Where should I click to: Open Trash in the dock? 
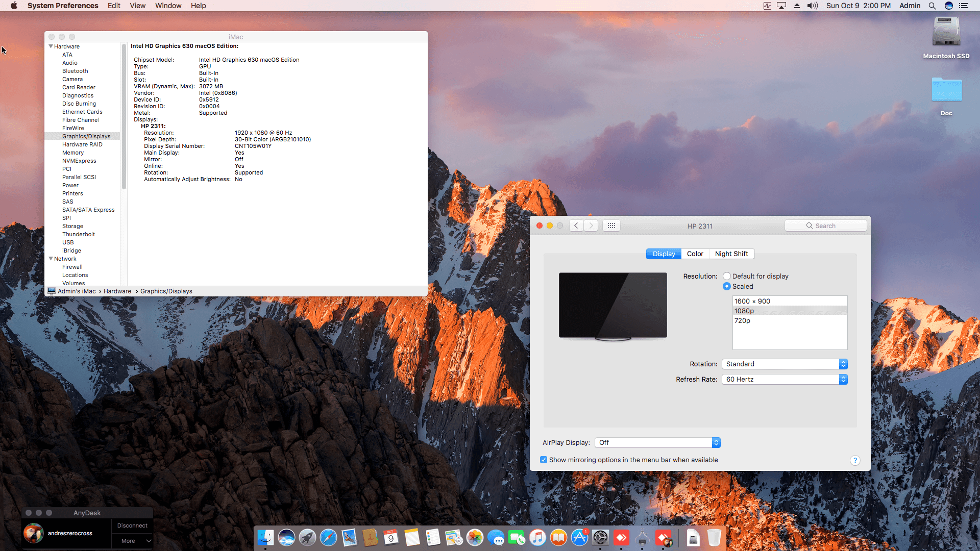(714, 537)
